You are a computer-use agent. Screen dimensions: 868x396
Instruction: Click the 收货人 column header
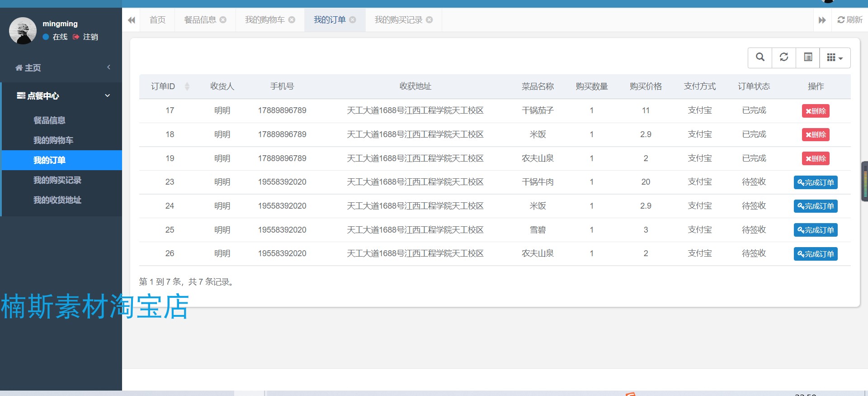click(x=222, y=86)
